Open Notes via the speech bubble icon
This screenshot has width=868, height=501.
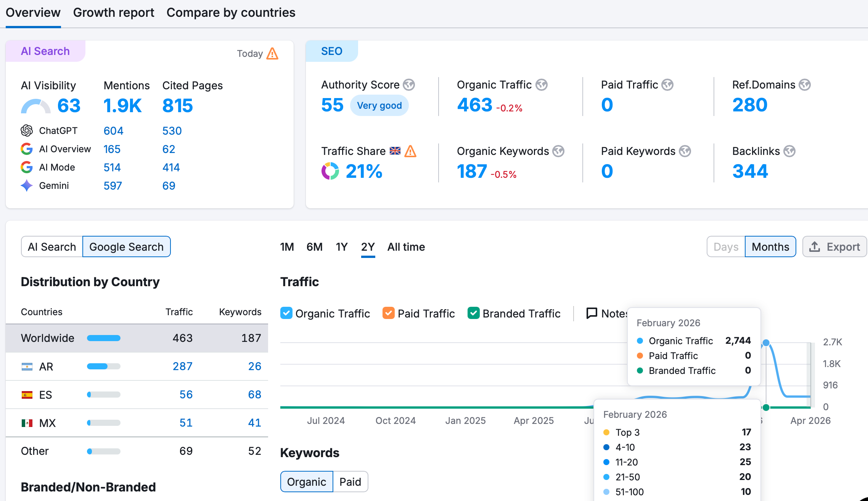point(592,313)
